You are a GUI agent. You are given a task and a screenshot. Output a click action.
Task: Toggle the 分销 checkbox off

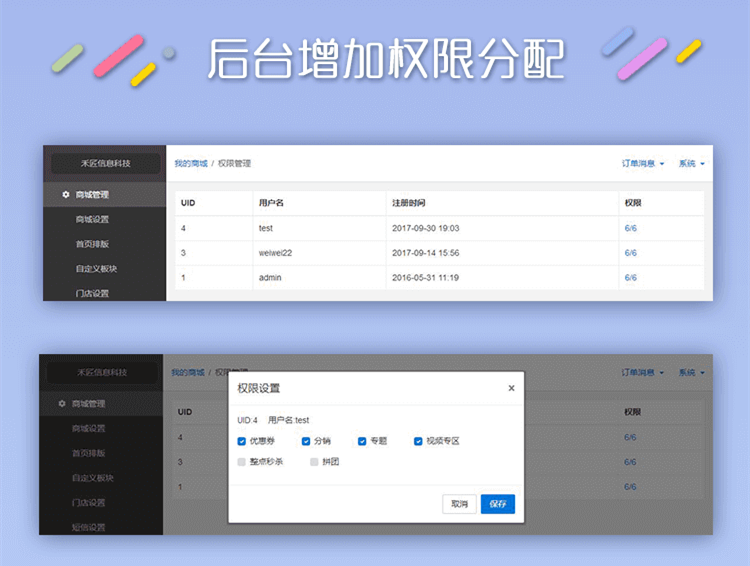[306, 441]
